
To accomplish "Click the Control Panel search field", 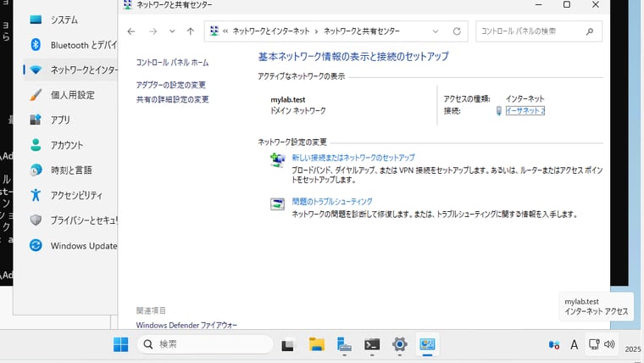I will pos(539,31).
